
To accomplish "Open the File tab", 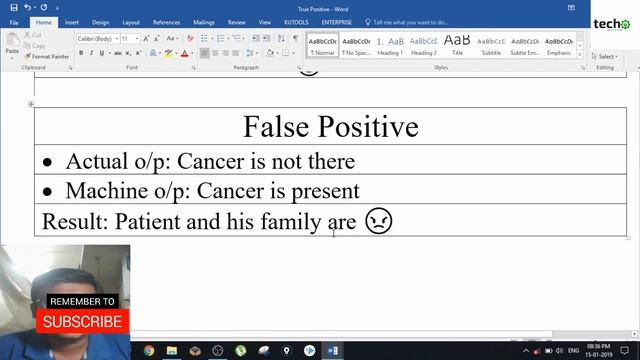I will click(x=14, y=22).
